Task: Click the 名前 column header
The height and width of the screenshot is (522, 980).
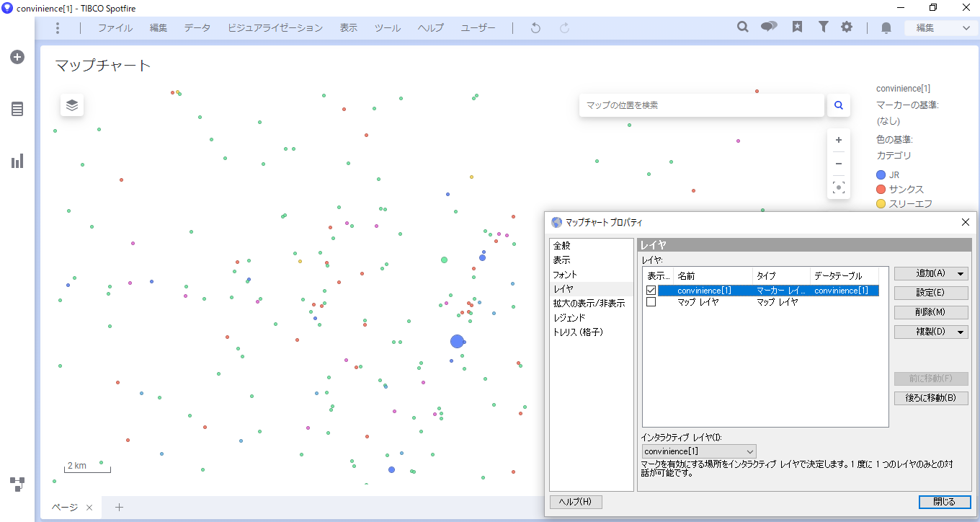Action: tap(713, 275)
